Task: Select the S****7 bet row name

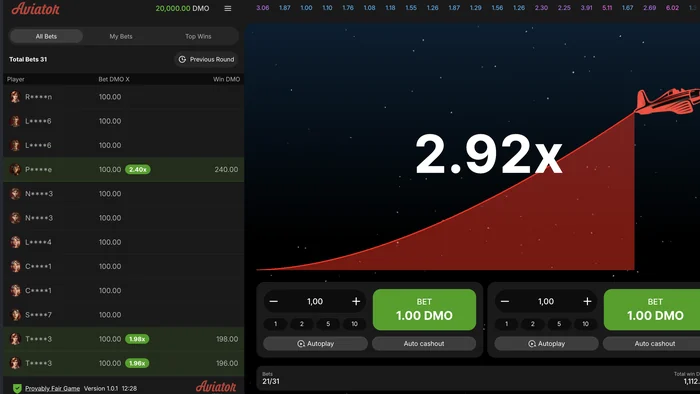Action: [x=38, y=315]
